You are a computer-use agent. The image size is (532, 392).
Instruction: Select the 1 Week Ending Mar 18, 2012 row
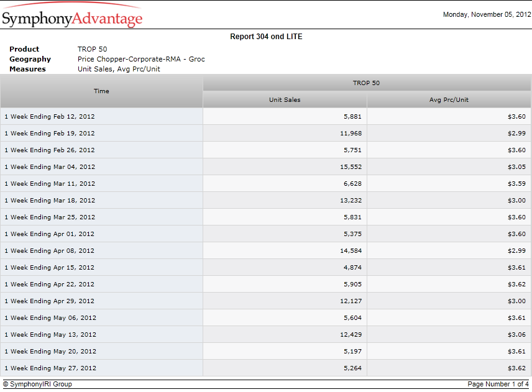point(265,201)
